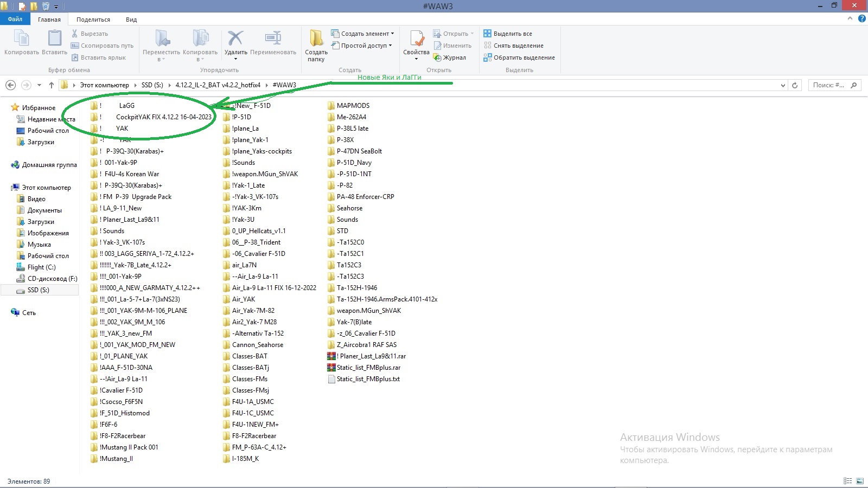
Task: Click the Up one level arrow
Action: click(x=52, y=85)
